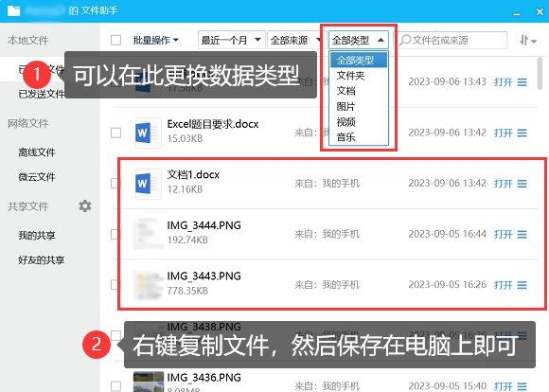This screenshot has width=549, height=392.
Task: Select 视频 in the type list
Action: point(359,121)
